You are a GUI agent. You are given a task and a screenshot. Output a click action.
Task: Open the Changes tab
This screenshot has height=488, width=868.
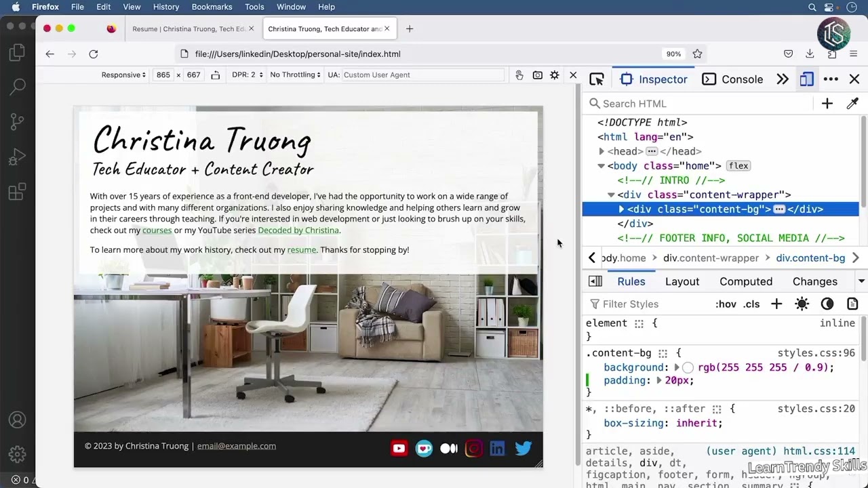tap(815, 281)
